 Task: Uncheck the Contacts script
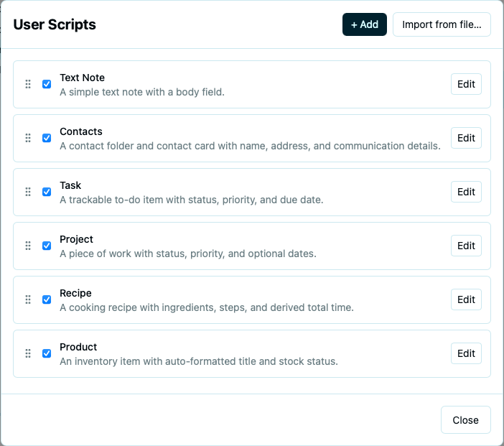(x=47, y=138)
